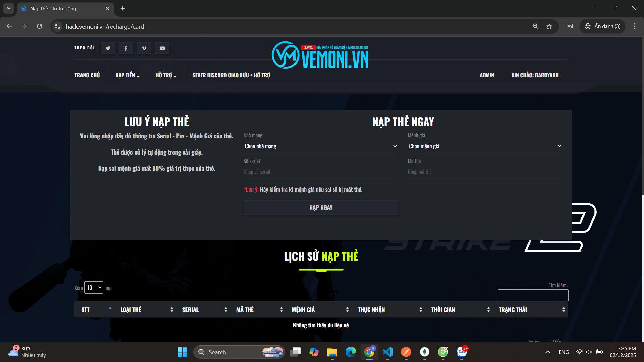The image size is (644, 362).
Task: Click the browser zoom magnifier icon
Action: click(x=535, y=26)
